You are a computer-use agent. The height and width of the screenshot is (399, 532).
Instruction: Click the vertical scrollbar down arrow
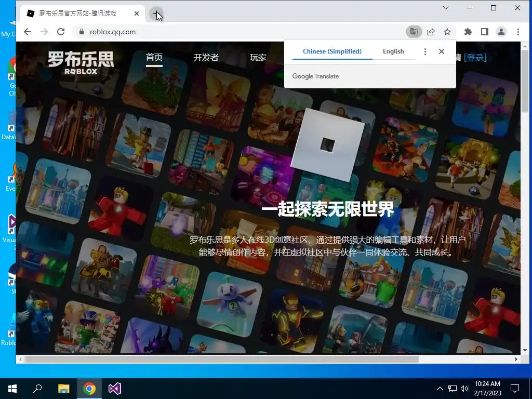pos(525,350)
